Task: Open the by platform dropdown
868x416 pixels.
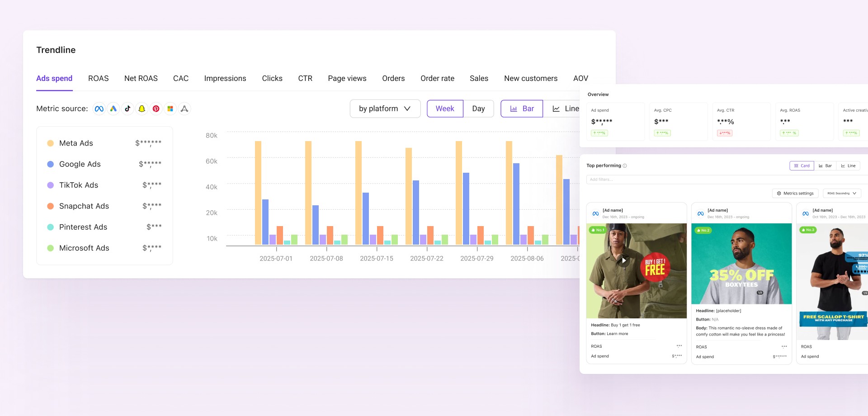Action: pyautogui.click(x=385, y=109)
